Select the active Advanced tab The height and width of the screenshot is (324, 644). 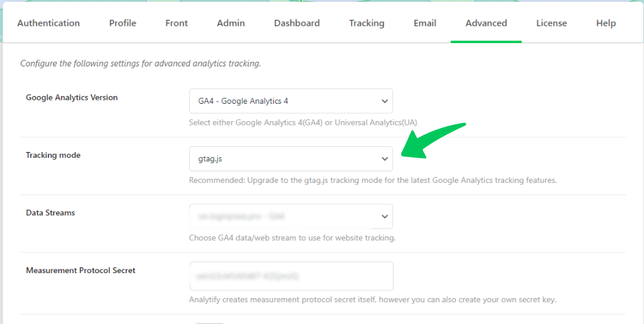pyautogui.click(x=486, y=23)
